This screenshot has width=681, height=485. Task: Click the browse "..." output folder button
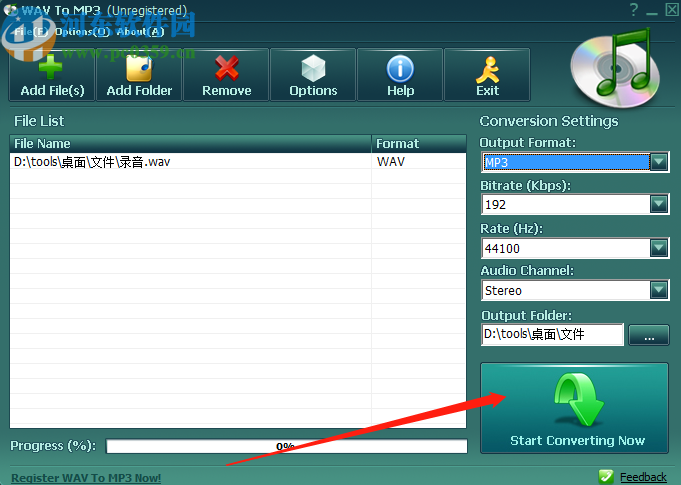[649, 335]
